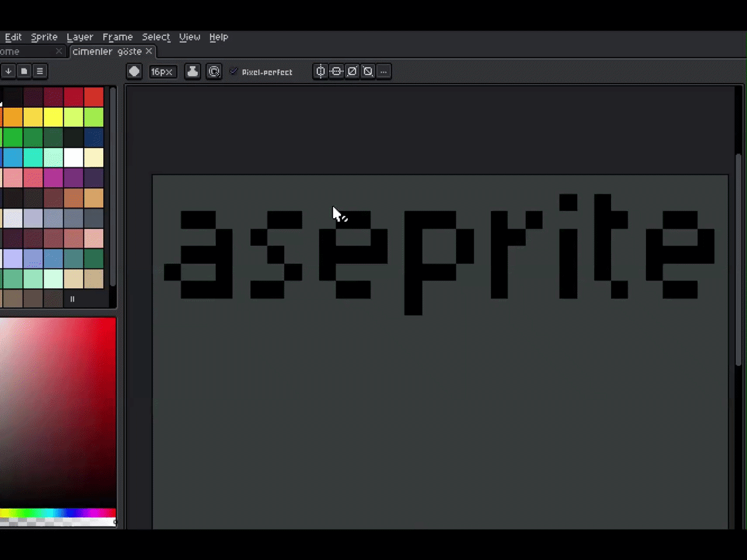Click the palette vertical scrollbar

coord(113,187)
